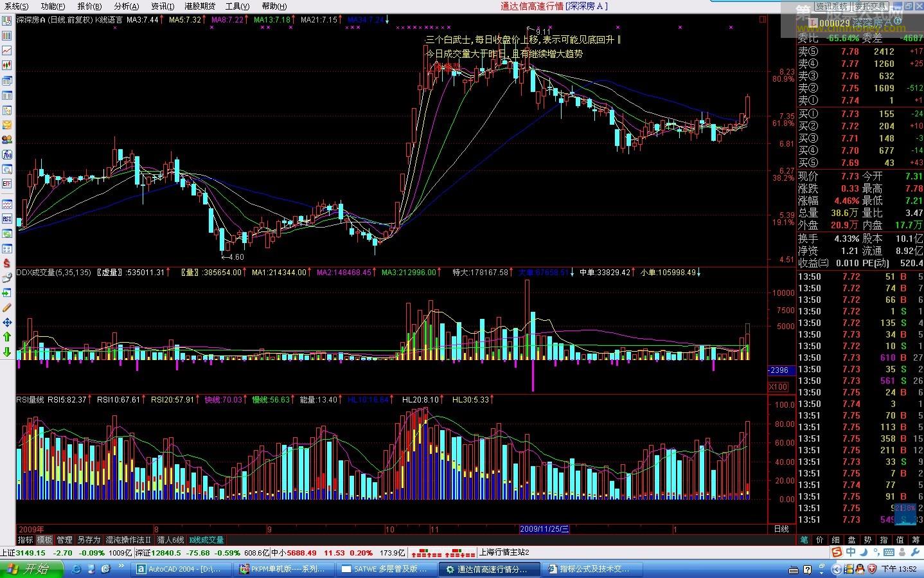This screenshot has height=578, width=924.
Task: Select the 指标 tab below the chart
Action: point(26,540)
